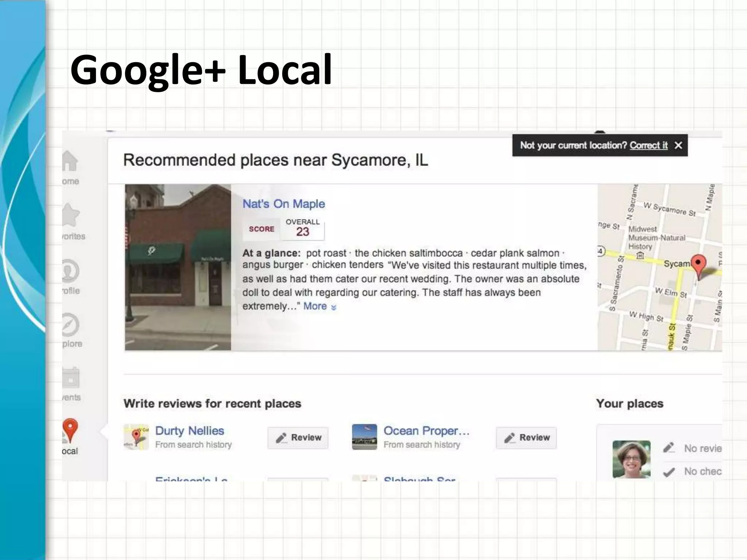Click Durty Nellies map thumbnail
The width and height of the screenshot is (747, 560).
point(136,437)
